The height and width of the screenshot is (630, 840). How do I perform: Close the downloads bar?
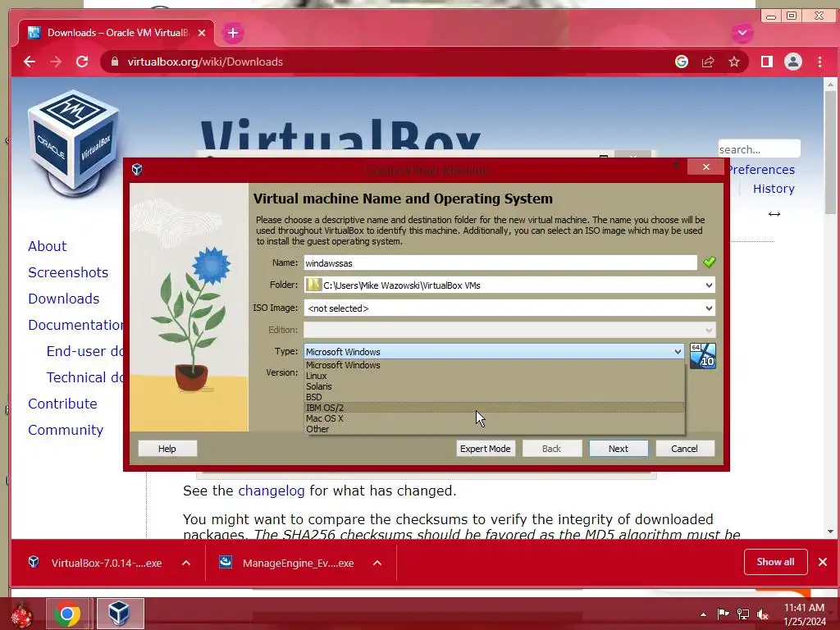click(822, 561)
